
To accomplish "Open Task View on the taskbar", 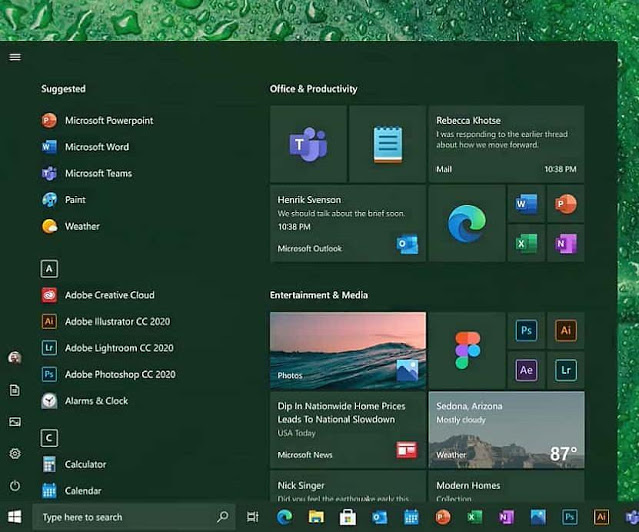I will click(x=253, y=517).
